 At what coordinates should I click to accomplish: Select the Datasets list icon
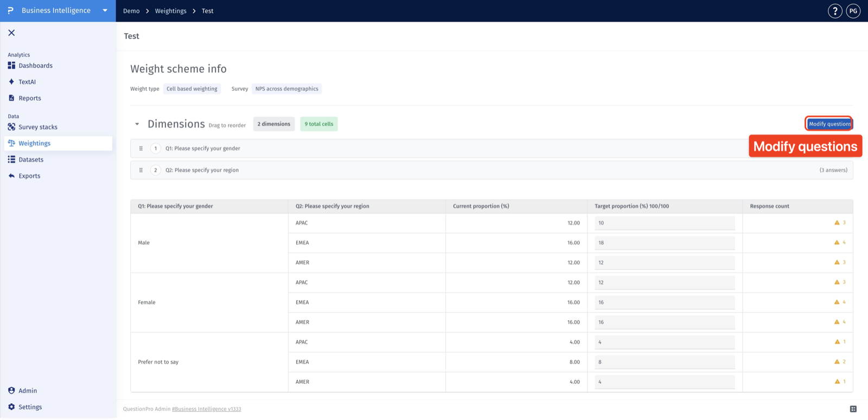coord(11,160)
